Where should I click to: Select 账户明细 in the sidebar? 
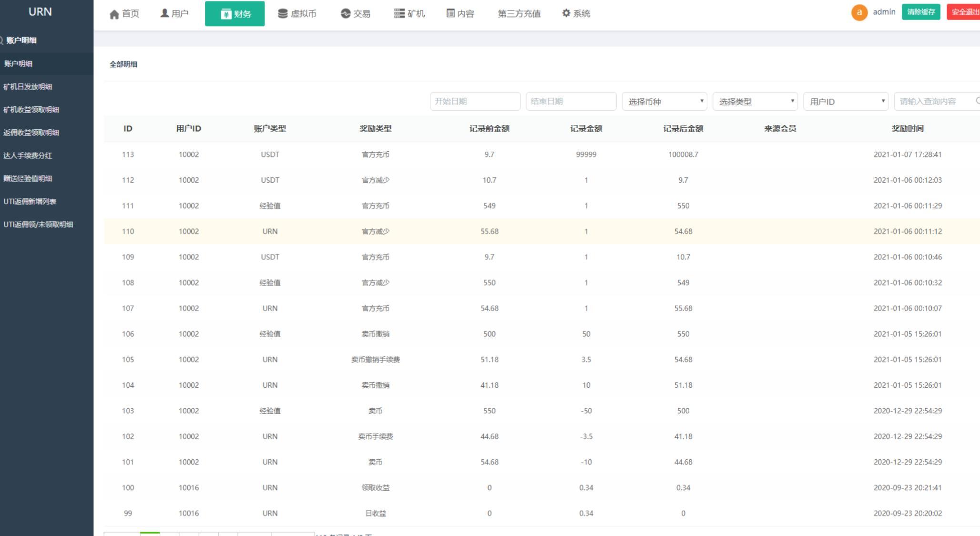pyautogui.click(x=18, y=63)
